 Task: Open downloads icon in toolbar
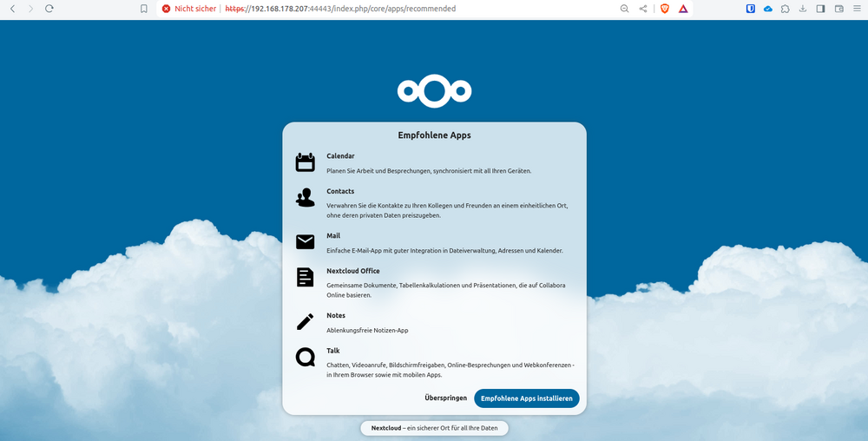tap(803, 9)
